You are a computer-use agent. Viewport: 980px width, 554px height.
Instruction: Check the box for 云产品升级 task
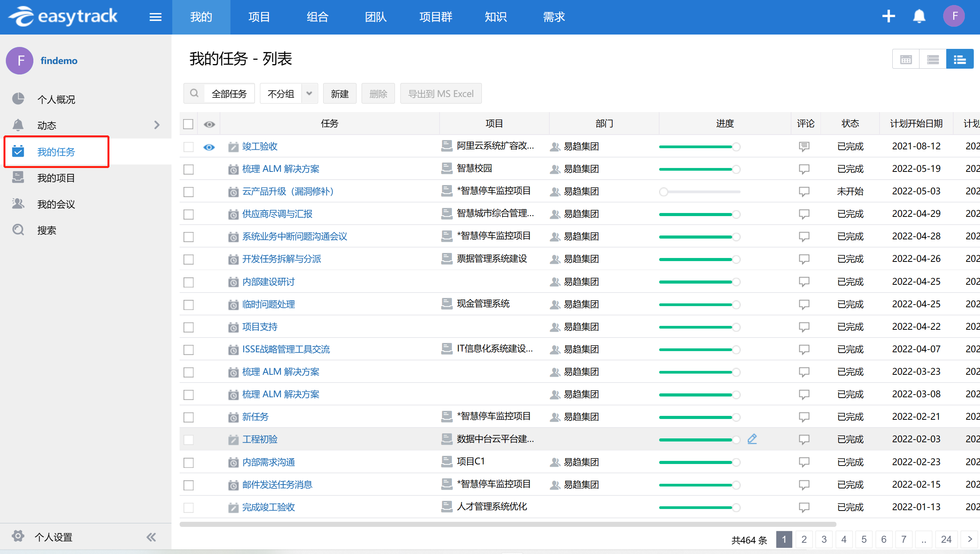click(x=189, y=192)
